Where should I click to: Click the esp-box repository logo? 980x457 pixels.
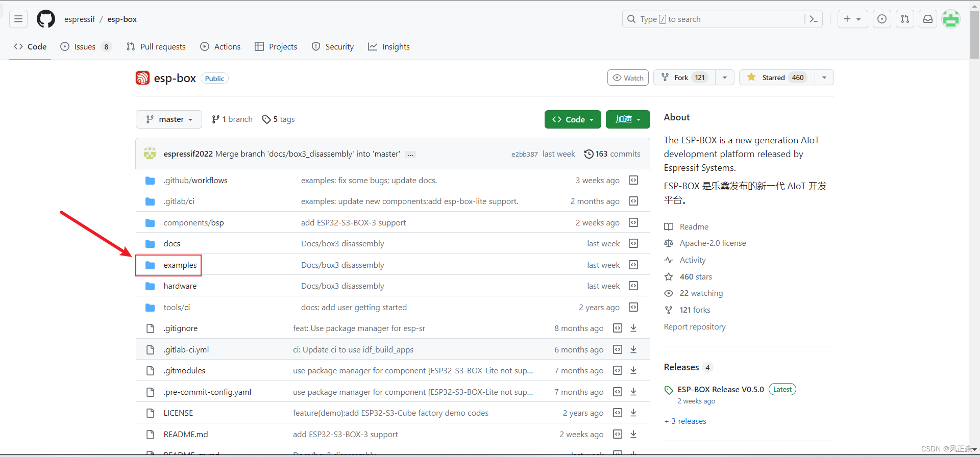point(142,78)
